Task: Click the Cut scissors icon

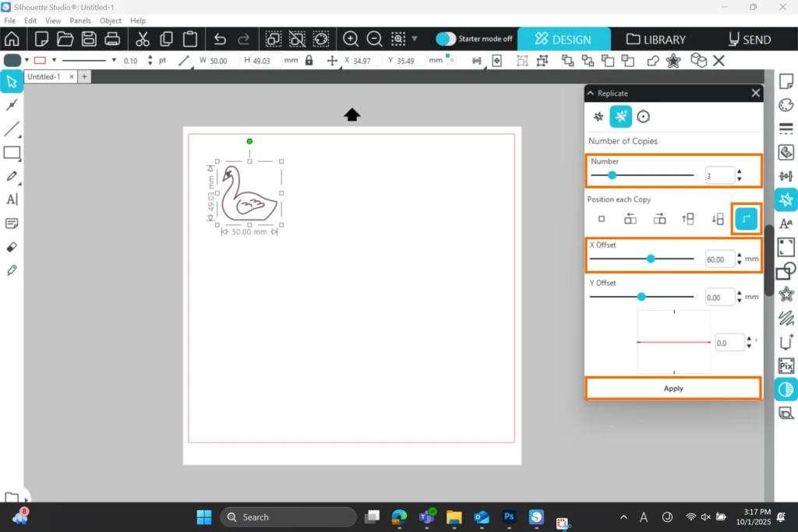Action: click(x=143, y=39)
